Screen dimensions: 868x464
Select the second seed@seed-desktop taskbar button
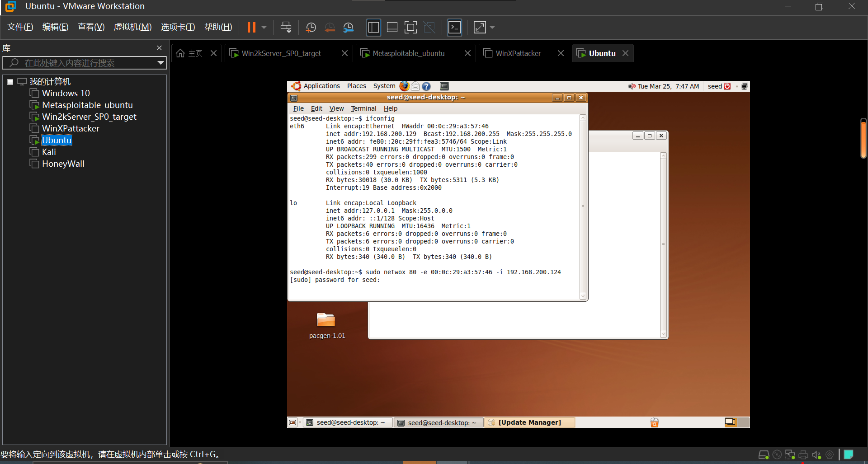tap(439, 422)
